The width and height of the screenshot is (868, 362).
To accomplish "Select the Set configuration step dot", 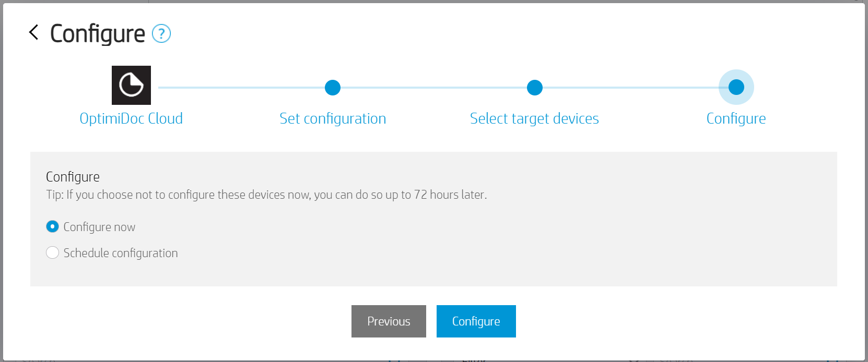I will [x=333, y=88].
